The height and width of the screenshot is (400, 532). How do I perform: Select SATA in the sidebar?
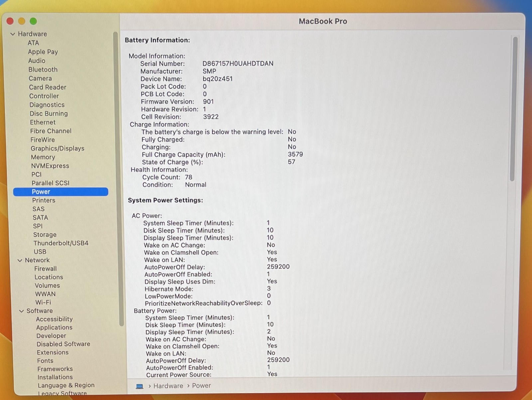pos(40,218)
